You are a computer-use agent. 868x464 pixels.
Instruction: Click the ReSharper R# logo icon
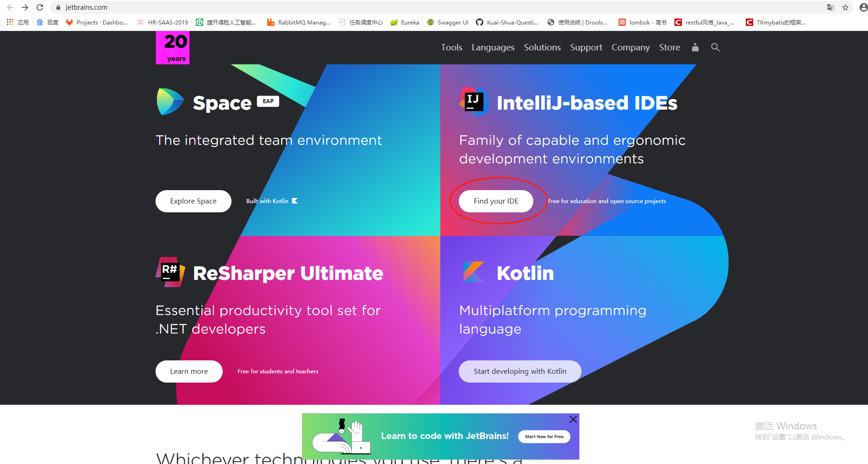coord(170,272)
